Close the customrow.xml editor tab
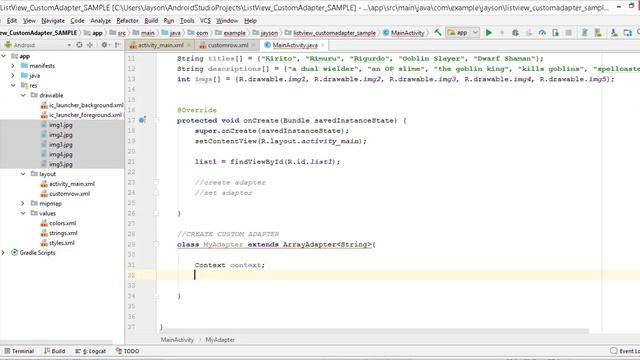Image resolution: width=640 pixels, height=360 pixels. [x=253, y=45]
